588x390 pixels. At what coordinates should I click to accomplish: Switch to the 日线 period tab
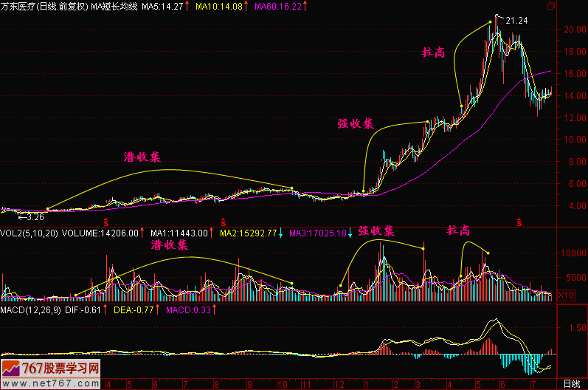(x=570, y=384)
